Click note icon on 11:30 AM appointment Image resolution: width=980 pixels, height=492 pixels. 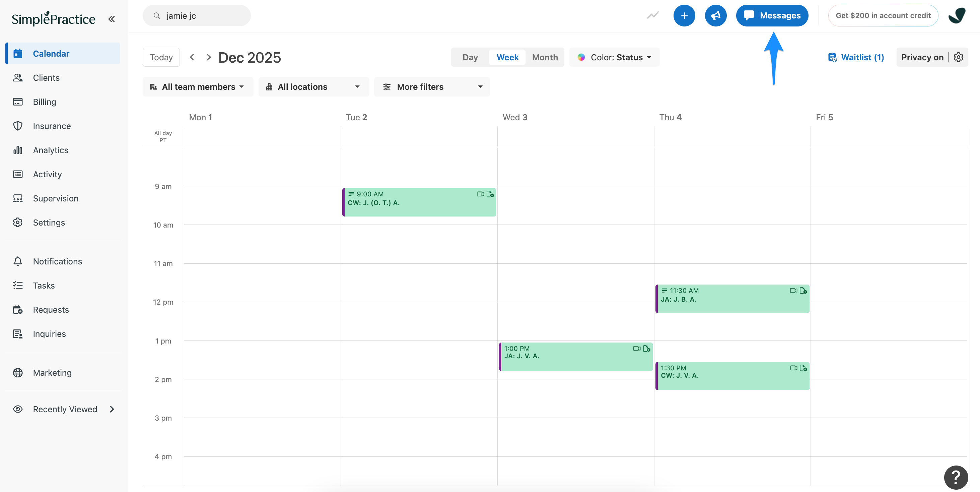tap(803, 291)
